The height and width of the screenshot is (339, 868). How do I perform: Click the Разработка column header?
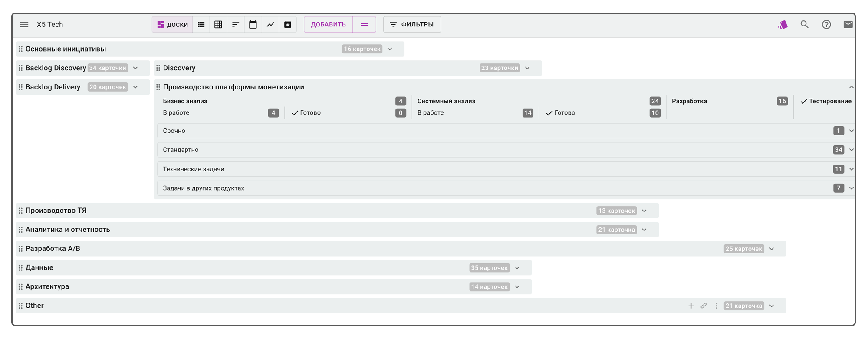pos(689,101)
